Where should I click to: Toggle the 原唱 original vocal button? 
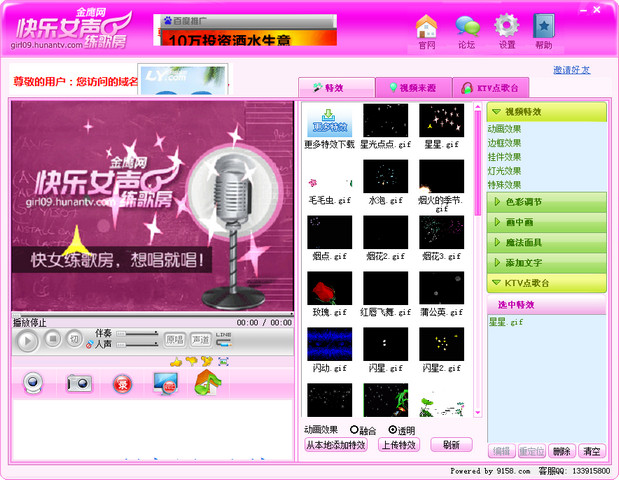click(174, 339)
